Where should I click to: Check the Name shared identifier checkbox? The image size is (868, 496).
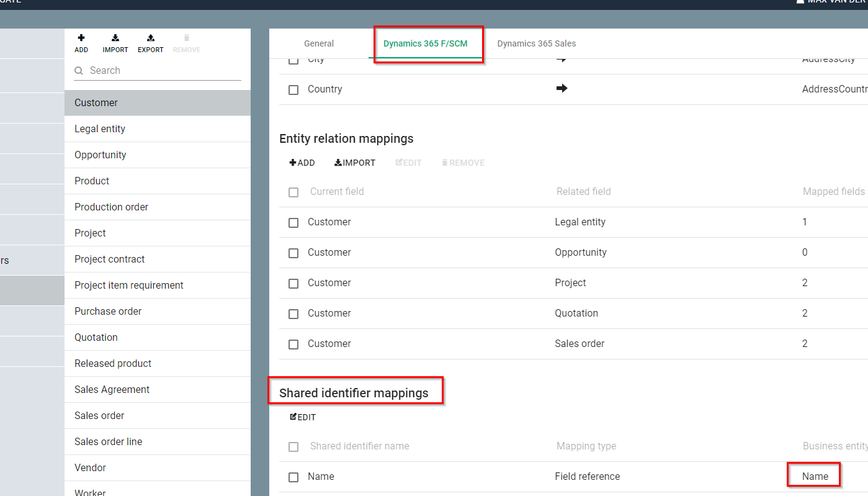tap(293, 477)
